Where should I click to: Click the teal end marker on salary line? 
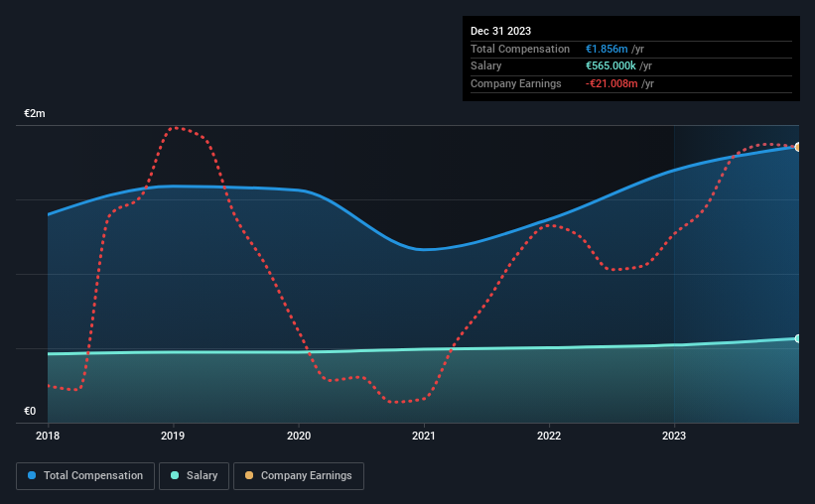tap(797, 338)
